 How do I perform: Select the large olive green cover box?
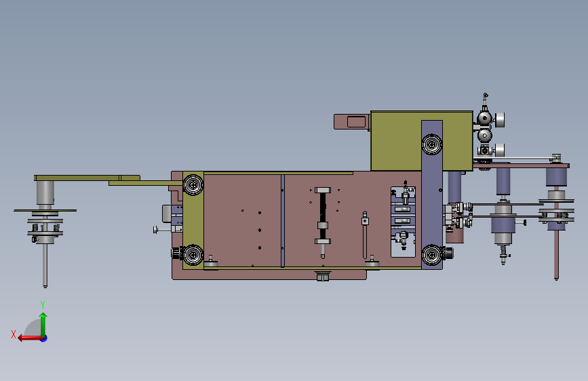point(421,141)
